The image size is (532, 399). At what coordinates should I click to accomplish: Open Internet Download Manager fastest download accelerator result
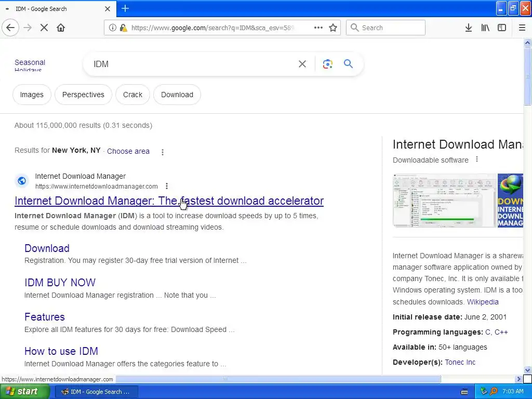[x=169, y=201]
